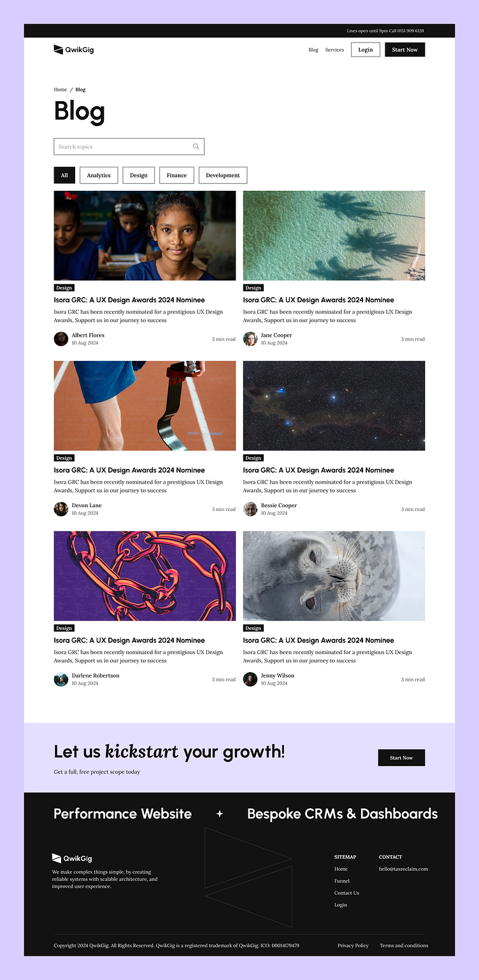479x980 pixels.
Task: Click Bessie Cooper's profile avatar
Action: click(x=250, y=509)
